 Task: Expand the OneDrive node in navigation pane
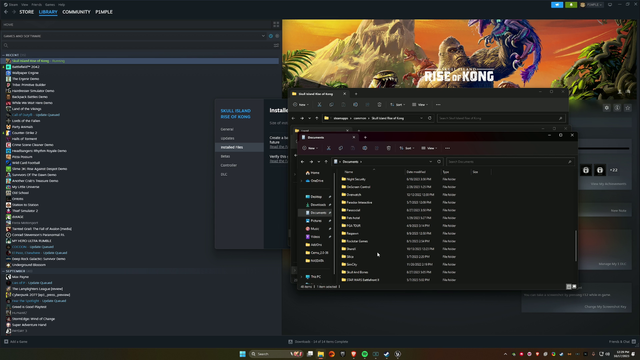point(302,180)
